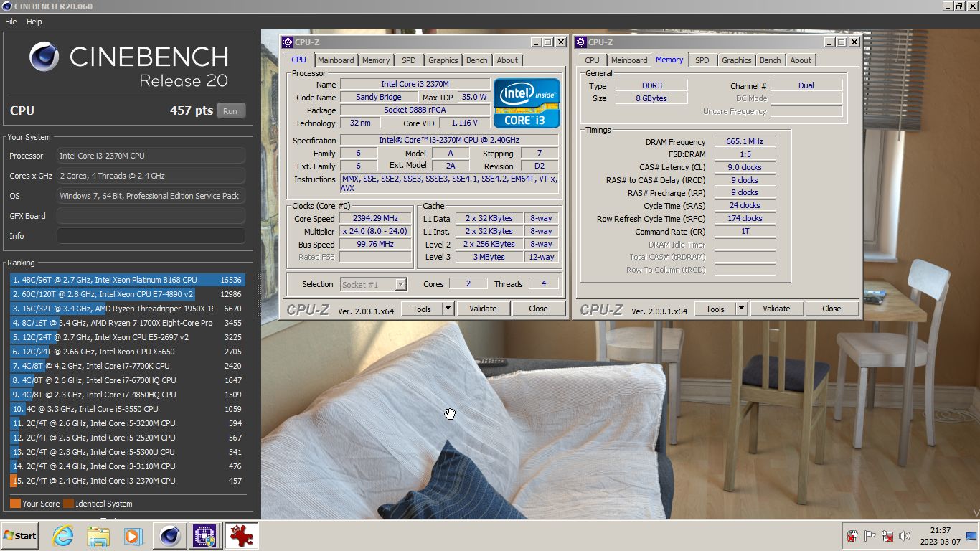Image resolution: width=980 pixels, height=551 pixels.
Task: Open Internet Explorer from the taskbar
Action: [x=63, y=536]
